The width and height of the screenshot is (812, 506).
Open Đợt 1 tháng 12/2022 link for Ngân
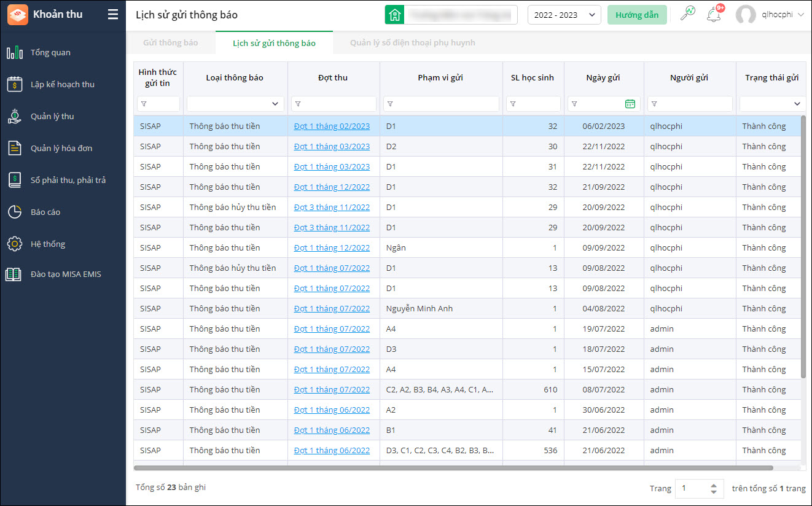[332, 247]
